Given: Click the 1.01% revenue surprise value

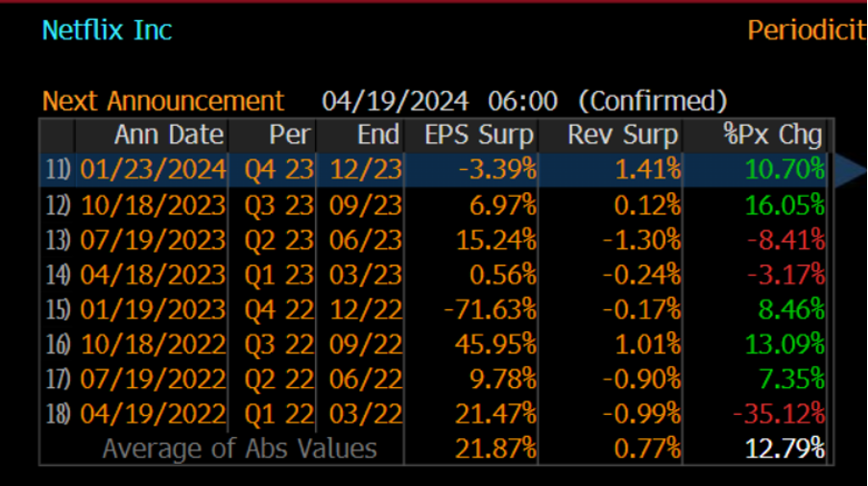Looking at the screenshot, I should click(x=648, y=345).
